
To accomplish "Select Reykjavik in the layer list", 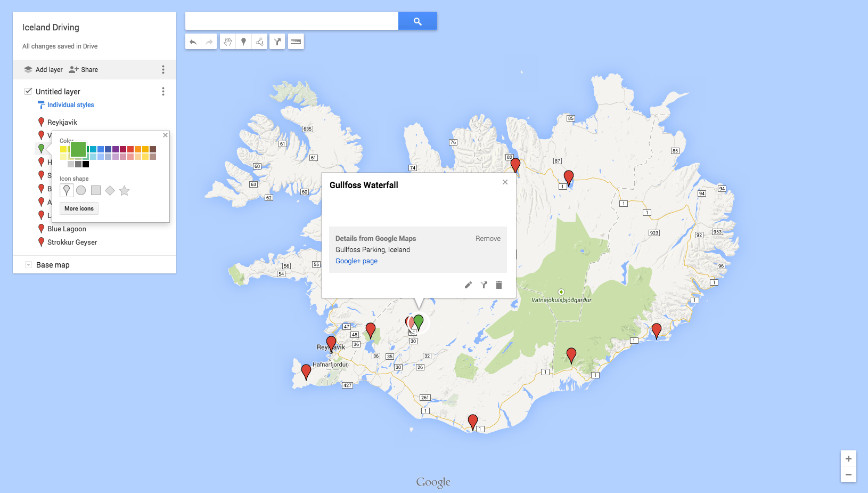I will pyautogui.click(x=62, y=122).
